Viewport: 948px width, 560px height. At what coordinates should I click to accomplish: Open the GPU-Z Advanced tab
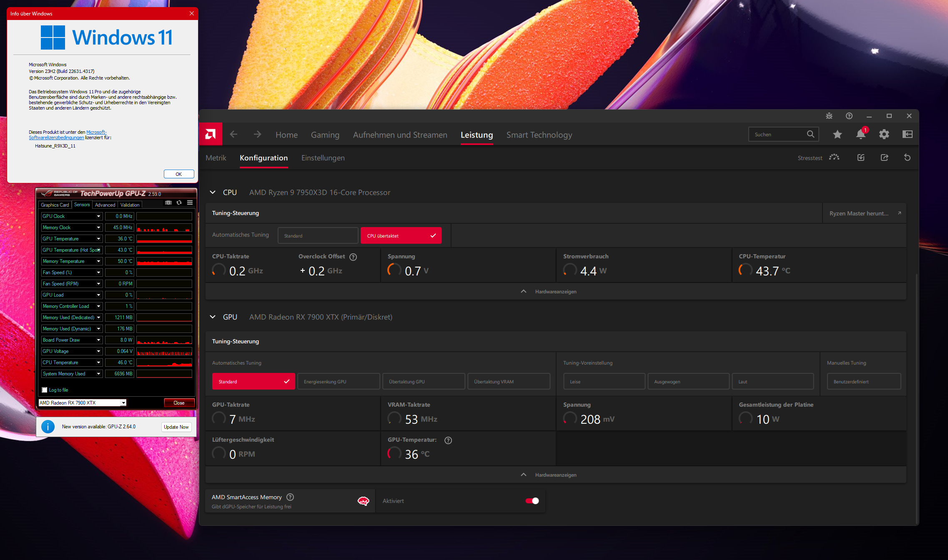(105, 205)
